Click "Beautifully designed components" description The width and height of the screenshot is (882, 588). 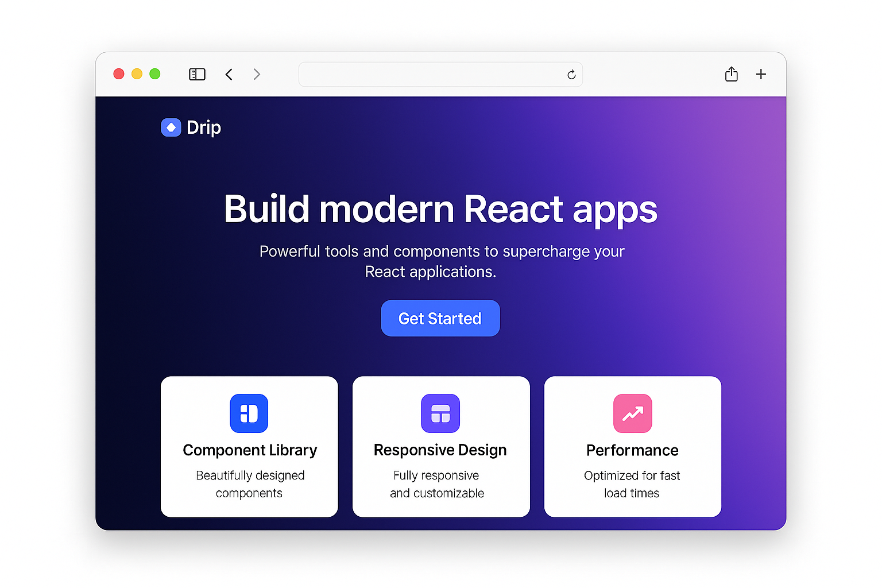(x=250, y=484)
